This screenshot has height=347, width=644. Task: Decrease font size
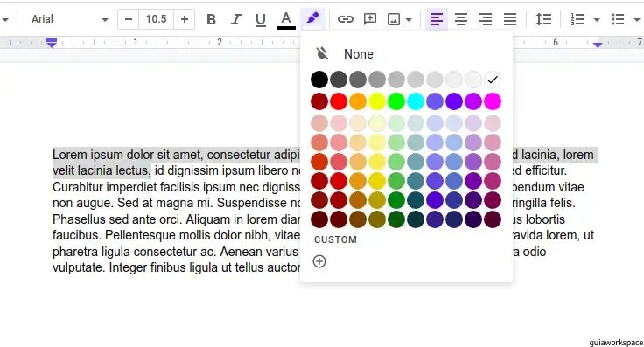129,19
